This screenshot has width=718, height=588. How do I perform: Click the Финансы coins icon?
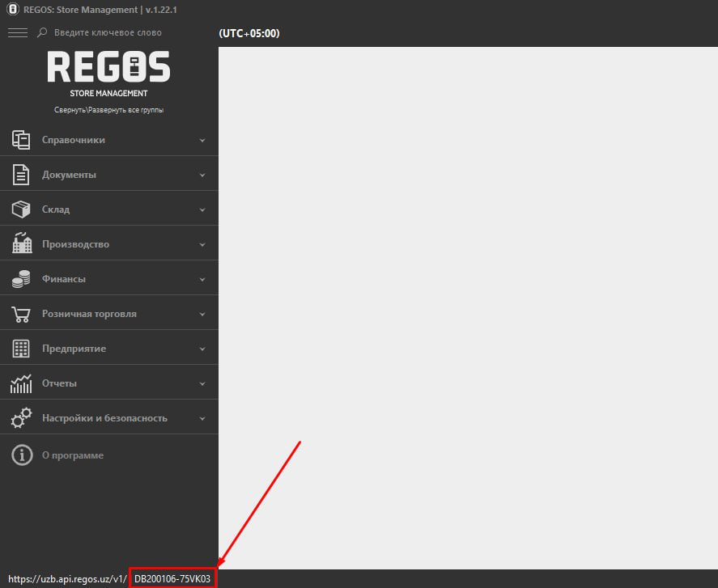pyautogui.click(x=21, y=279)
